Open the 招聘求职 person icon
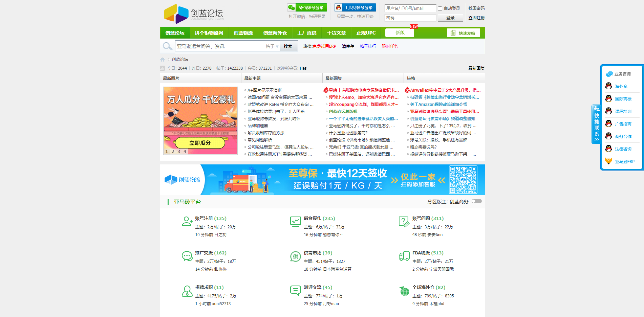The height and width of the screenshot is (317, 644). point(187,291)
